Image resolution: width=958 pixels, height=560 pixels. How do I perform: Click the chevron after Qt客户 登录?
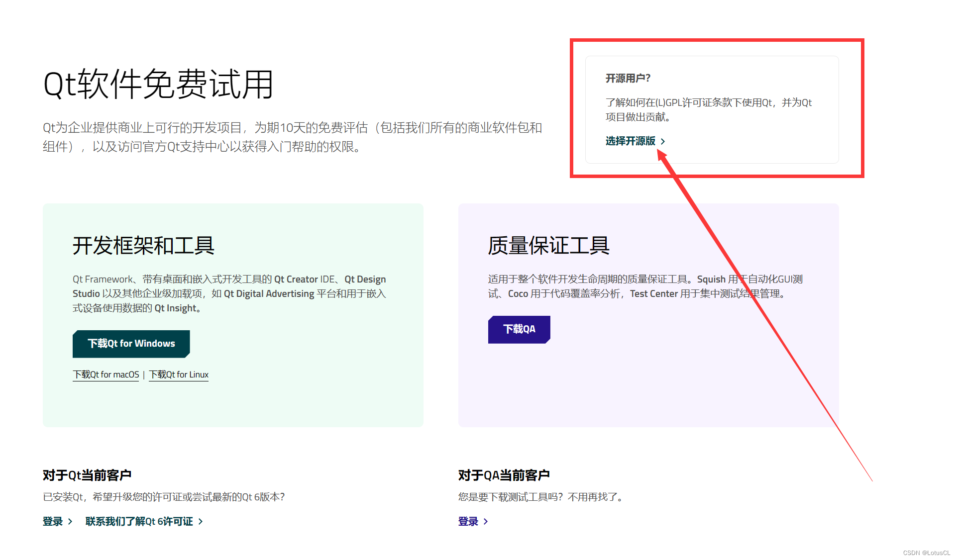pos(70,521)
